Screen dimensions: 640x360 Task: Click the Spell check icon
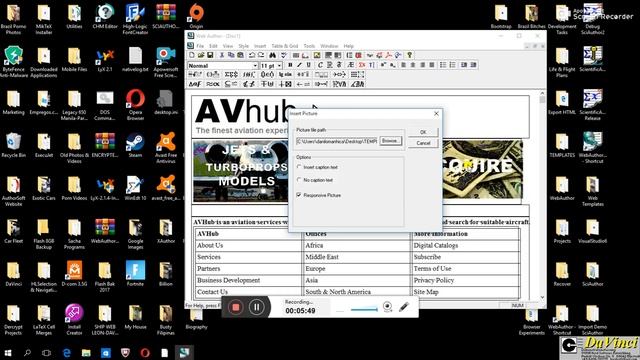283,55
